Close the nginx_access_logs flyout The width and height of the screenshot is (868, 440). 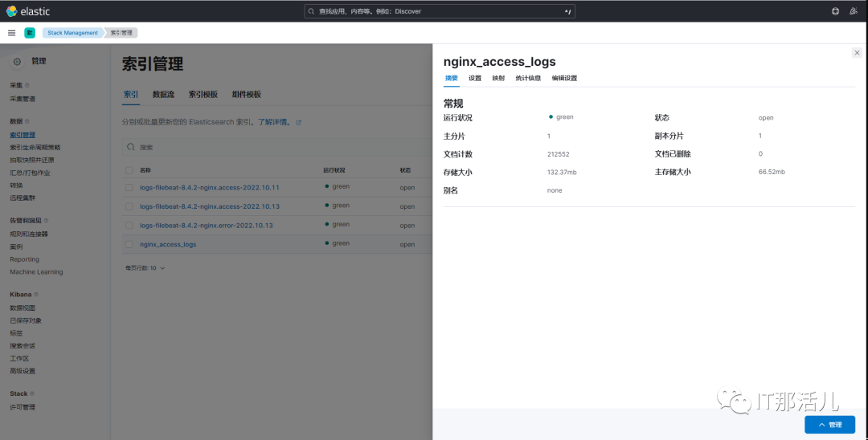[857, 53]
